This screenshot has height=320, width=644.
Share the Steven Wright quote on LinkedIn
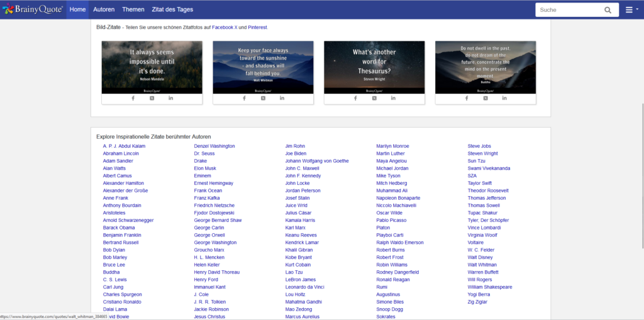[x=393, y=98]
